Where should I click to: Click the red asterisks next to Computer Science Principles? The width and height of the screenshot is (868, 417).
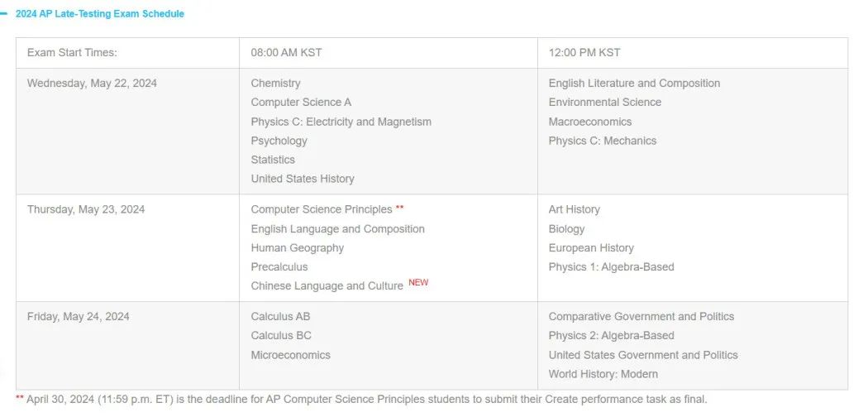[x=399, y=208]
